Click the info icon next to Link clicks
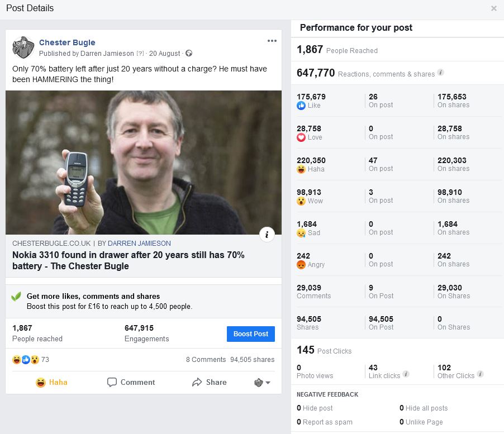The width and height of the screenshot is (504, 434). [x=406, y=374]
